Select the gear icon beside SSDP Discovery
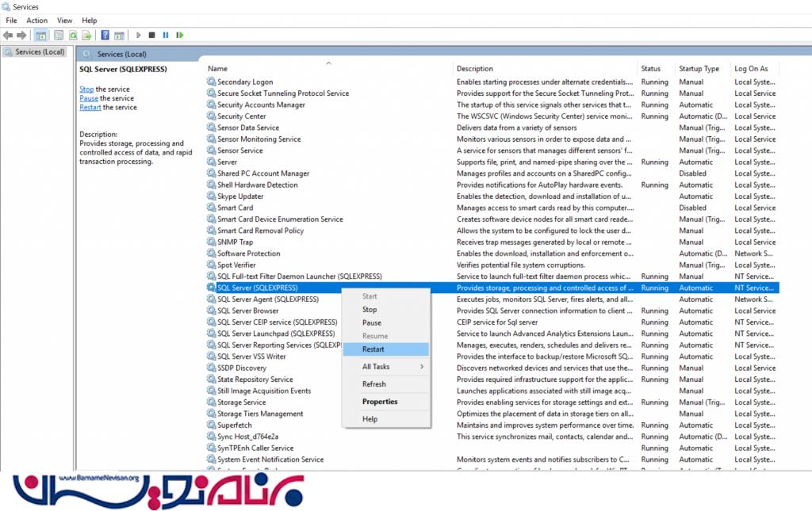This screenshot has width=812, height=511. coord(211,368)
